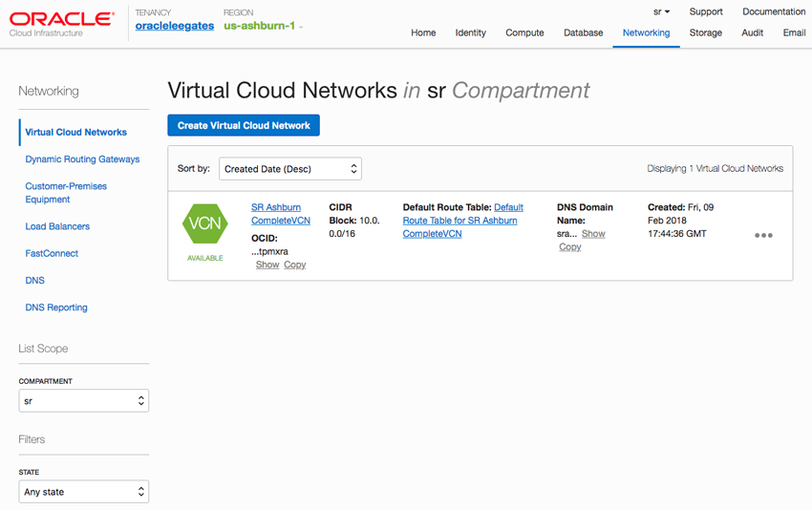
Task: Click the Displaying 1 Virtual Cloud Networks text
Action: [x=715, y=168]
